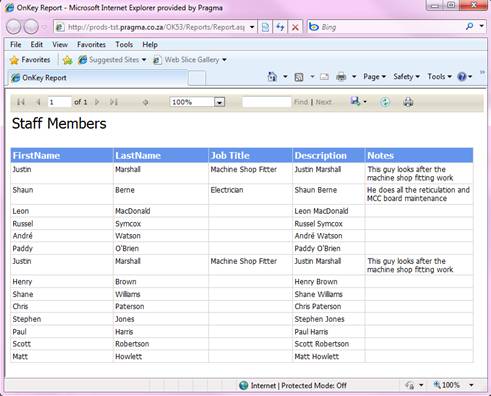Click the Paddy O'Brien description cell

[x=329, y=248]
